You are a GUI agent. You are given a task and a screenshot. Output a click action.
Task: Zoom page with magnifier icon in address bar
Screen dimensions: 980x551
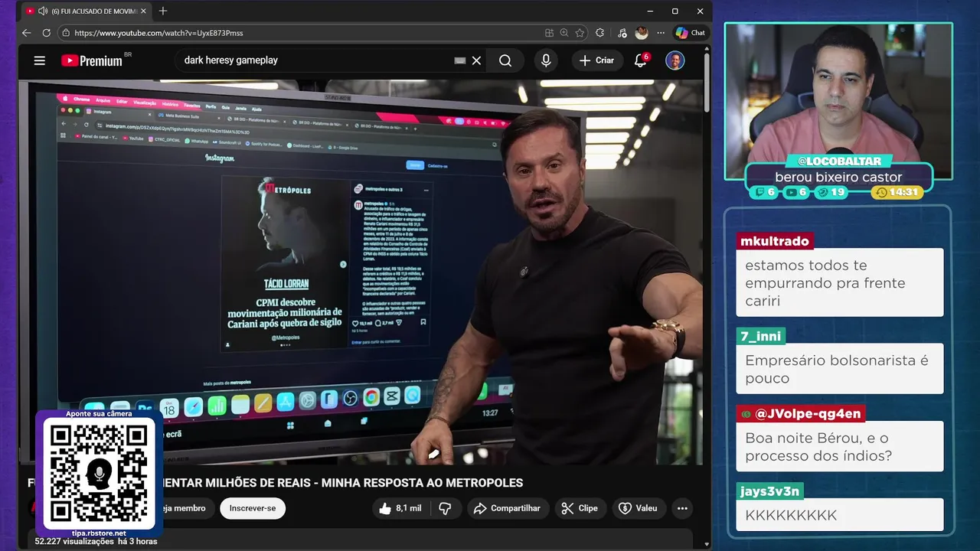(564, 33)
